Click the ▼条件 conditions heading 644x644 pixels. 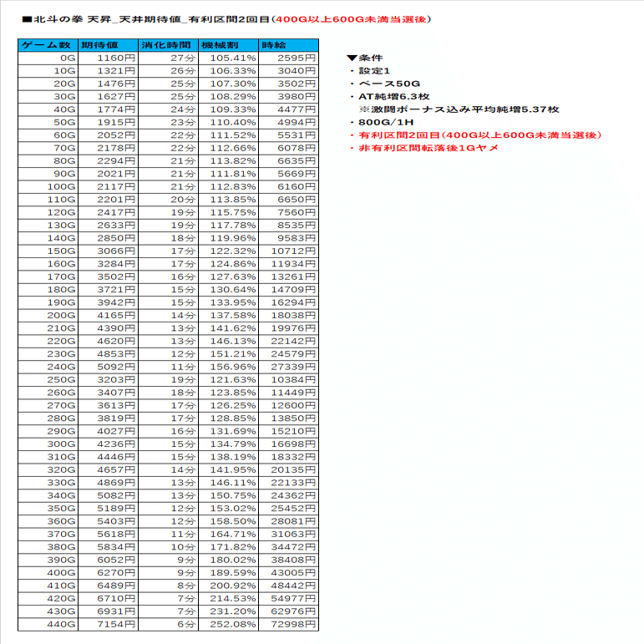click(365, 58)
